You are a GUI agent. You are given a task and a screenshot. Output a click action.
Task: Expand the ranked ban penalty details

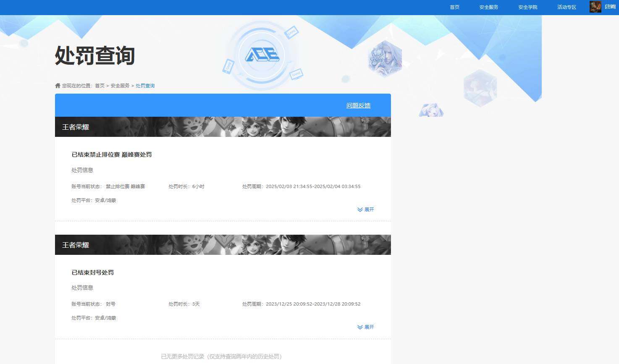pyautogui.click(x=369, y=209)
